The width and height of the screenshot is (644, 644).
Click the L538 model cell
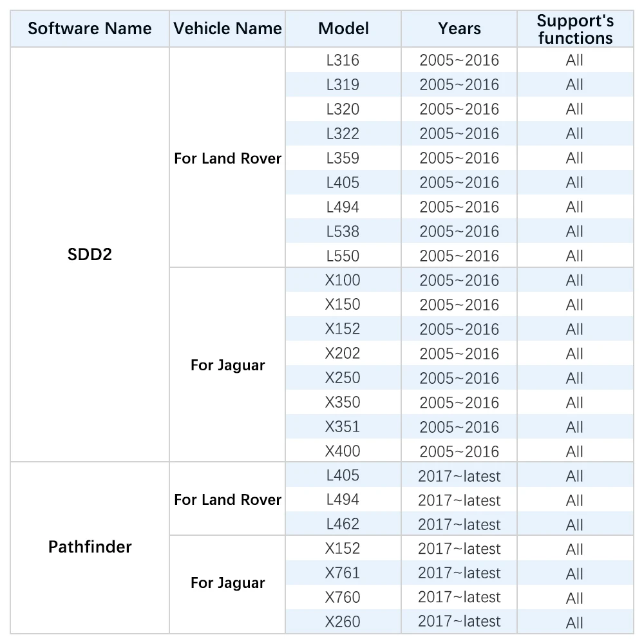[x=343, y=231]
